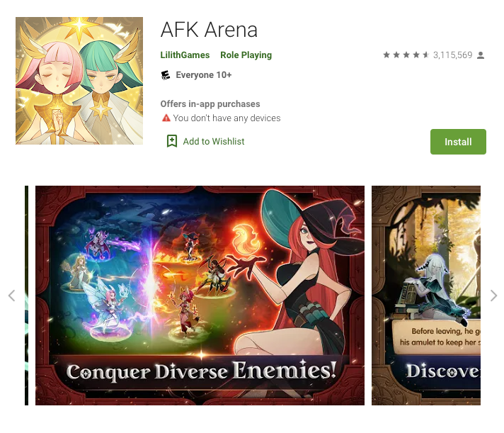Click the green Install button
This screenshot has height=433, width=504.
(x=458, y=142)
